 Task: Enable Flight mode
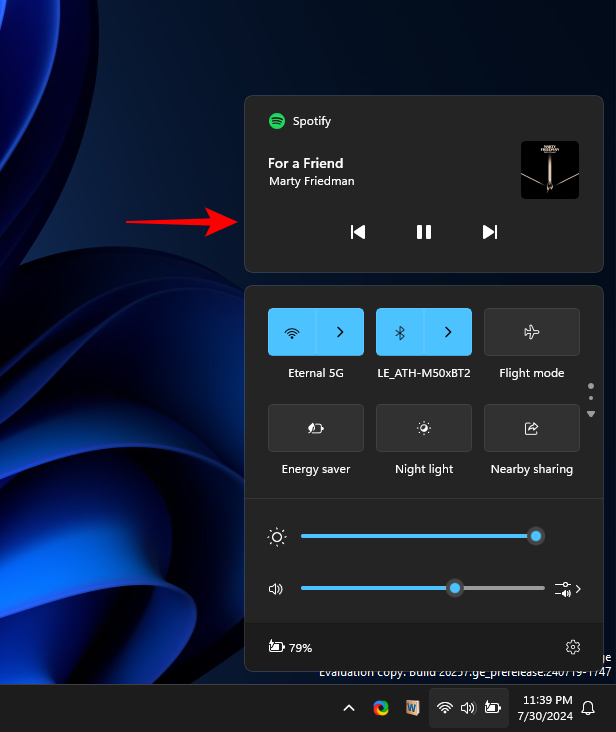tap(531, 332)
